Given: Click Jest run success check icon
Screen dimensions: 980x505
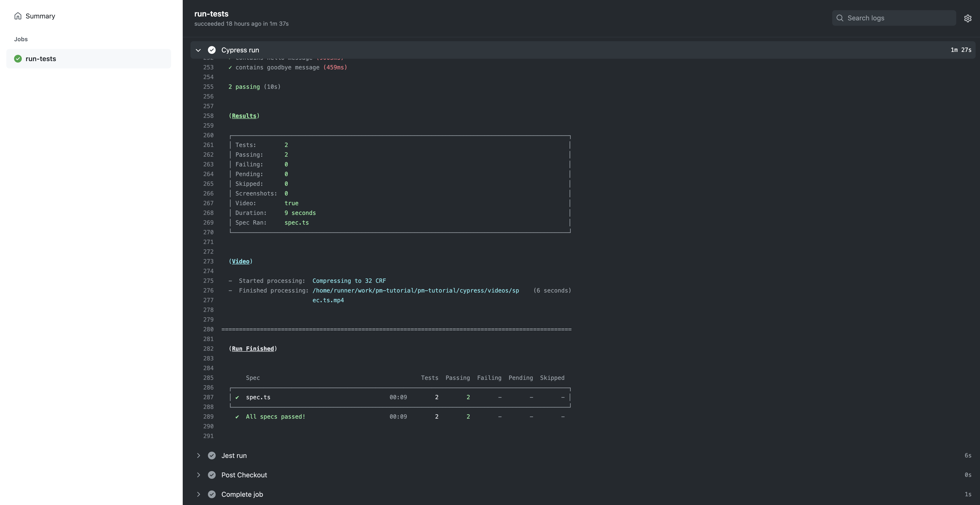Looking at the screenshot, I should 212,456.
